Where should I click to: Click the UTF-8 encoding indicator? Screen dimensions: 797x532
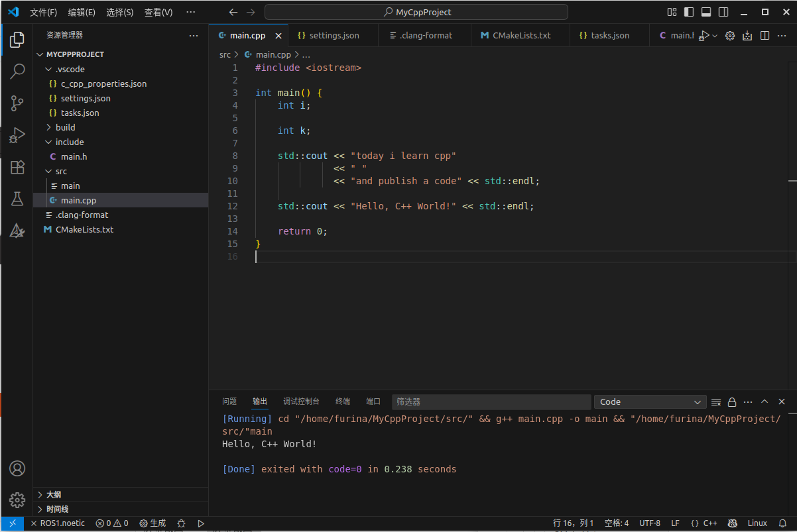pyautogui.click(x=650, y=523)
